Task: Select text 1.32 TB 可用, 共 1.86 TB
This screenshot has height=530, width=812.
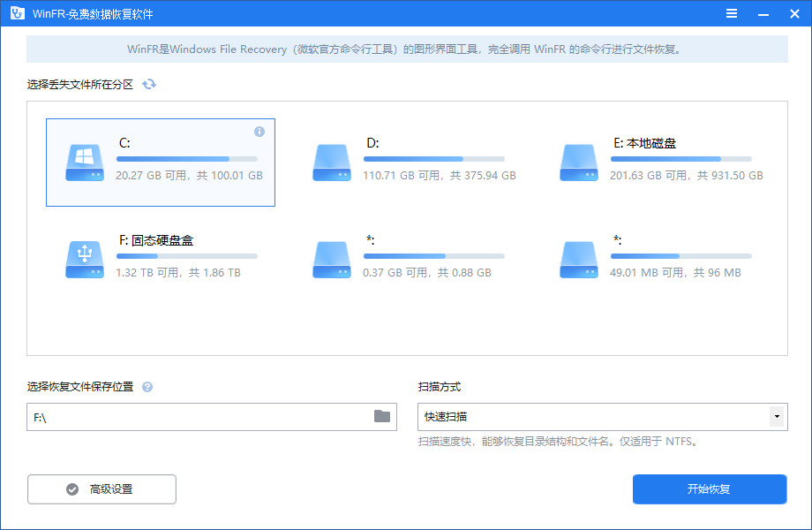Action: click(178, 273)
